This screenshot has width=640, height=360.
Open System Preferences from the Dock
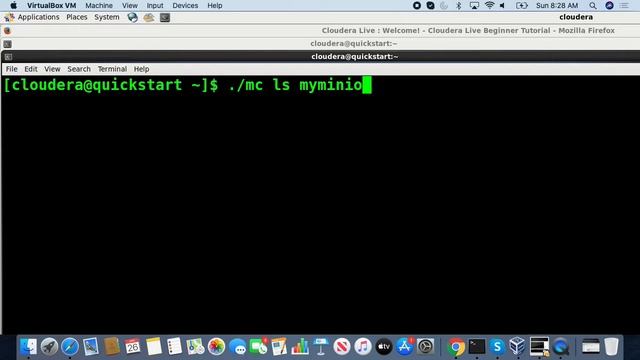coord(425,347)
